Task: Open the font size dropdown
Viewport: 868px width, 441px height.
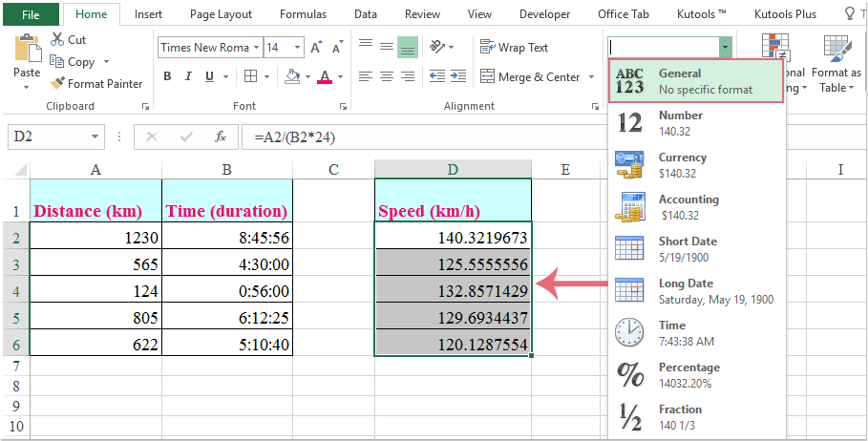Action: pos(298,48)
